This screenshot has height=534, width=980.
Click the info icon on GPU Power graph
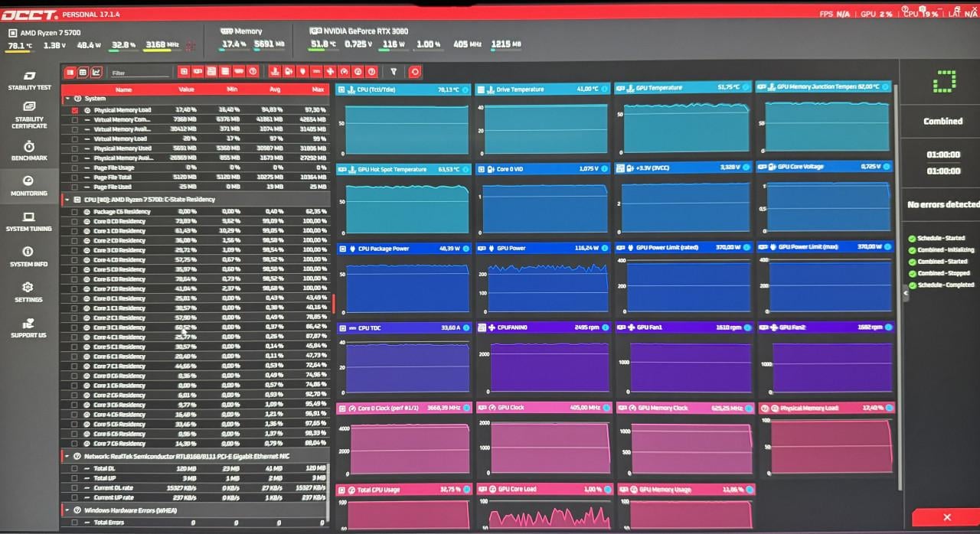pyautogui.click(x=604, y=249)
